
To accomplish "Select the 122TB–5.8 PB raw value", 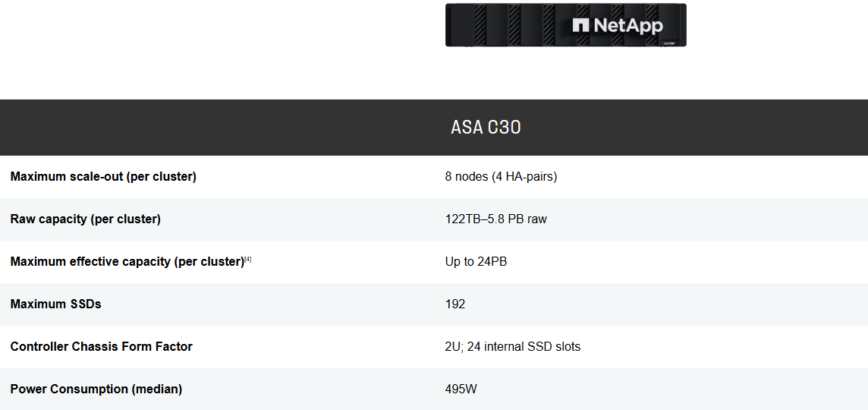I will click(x=495, y=219).
